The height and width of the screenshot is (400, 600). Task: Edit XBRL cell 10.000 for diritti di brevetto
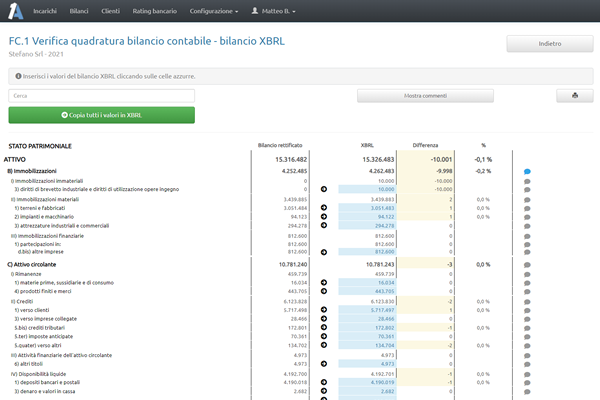(x=367, y=189)
